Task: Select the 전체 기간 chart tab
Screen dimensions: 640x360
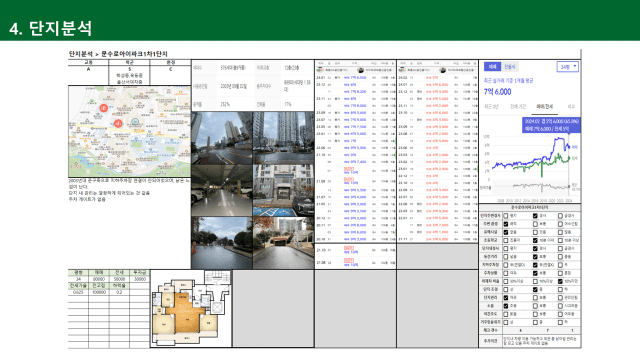Action: point(518,107)
